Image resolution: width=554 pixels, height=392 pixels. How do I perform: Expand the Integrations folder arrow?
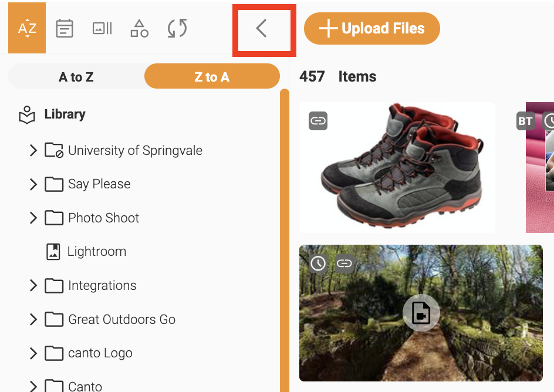click(33, 285)
